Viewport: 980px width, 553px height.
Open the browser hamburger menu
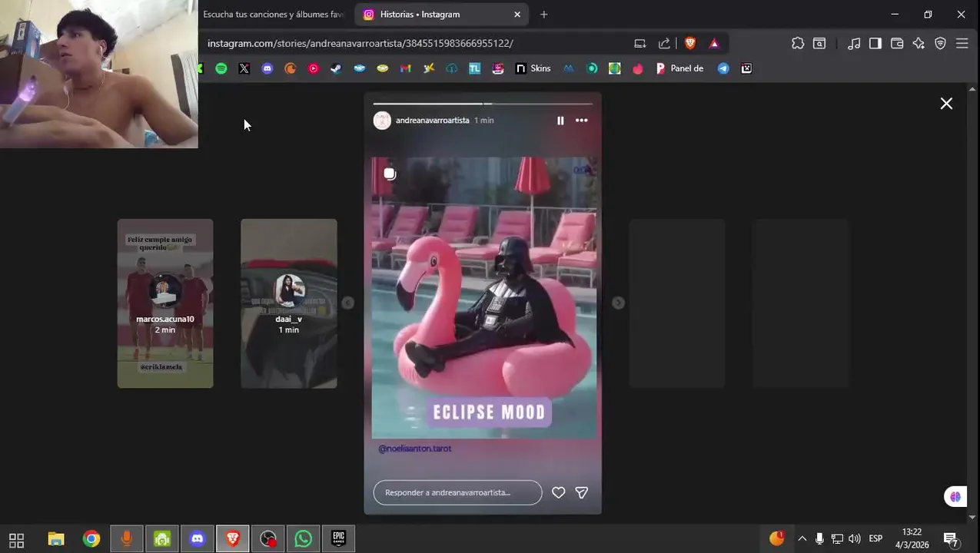coord(962,44)
